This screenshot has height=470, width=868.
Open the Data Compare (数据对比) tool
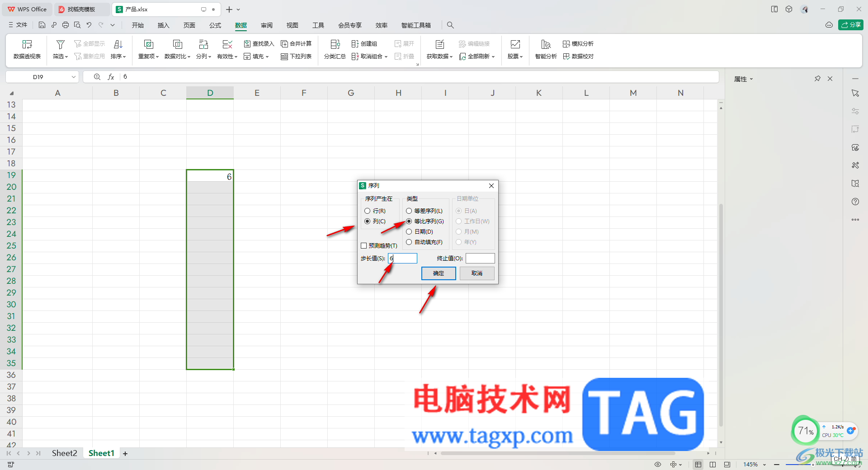[x=177, y=49]
